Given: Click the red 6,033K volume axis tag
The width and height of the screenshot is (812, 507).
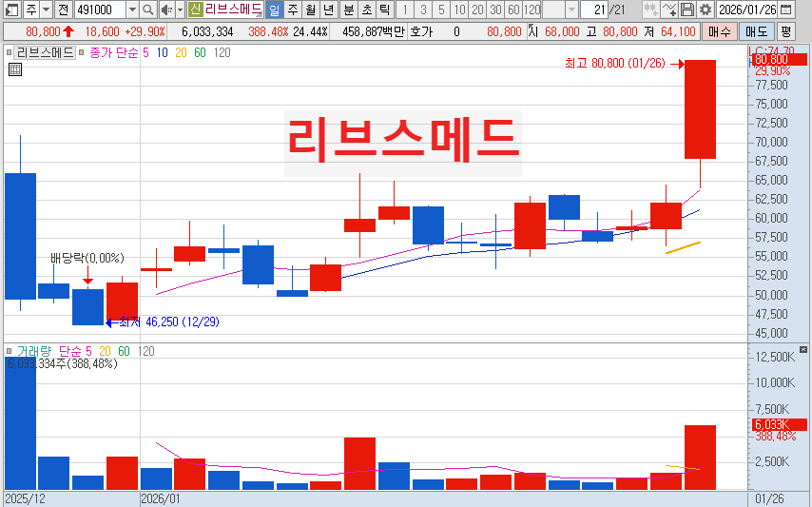Looking at the screenshot, I should click(779, 424).
